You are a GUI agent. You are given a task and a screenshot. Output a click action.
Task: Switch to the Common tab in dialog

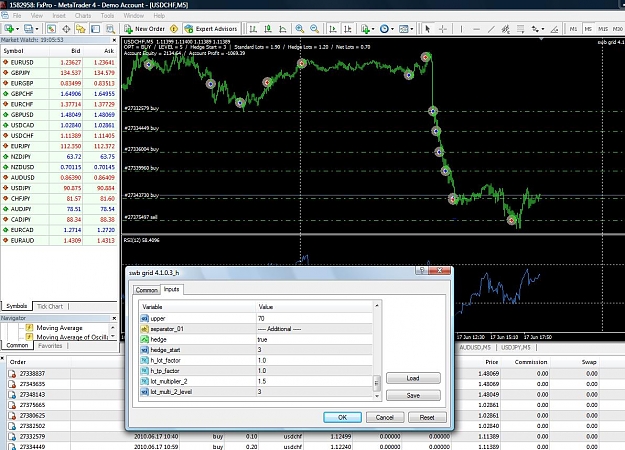pos(146,290)
